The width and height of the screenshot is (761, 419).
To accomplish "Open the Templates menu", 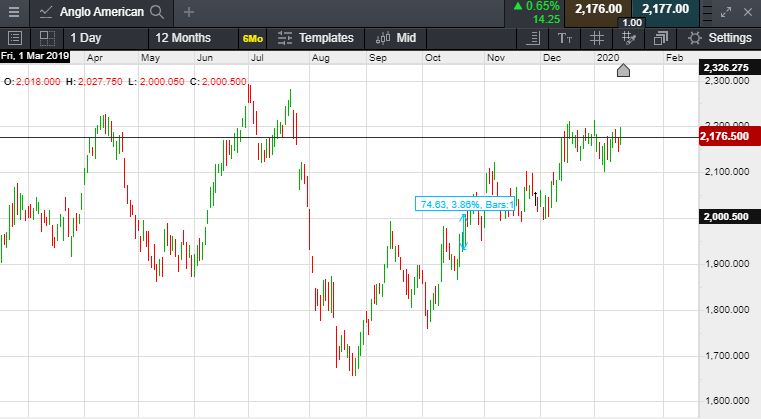I will [x=315, y=38].
